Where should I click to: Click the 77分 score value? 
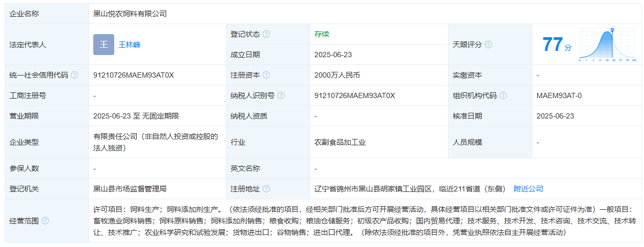click(x=556, y=45)
